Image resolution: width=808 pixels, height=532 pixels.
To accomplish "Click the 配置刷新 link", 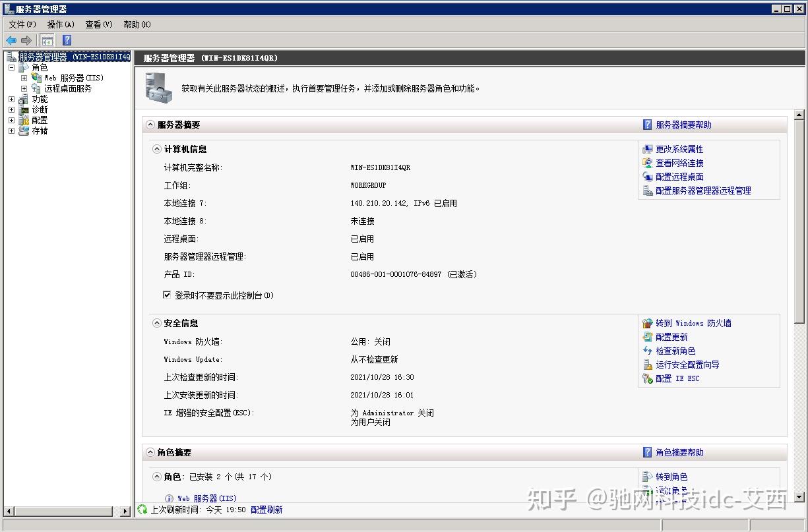I will click(266, 510).
